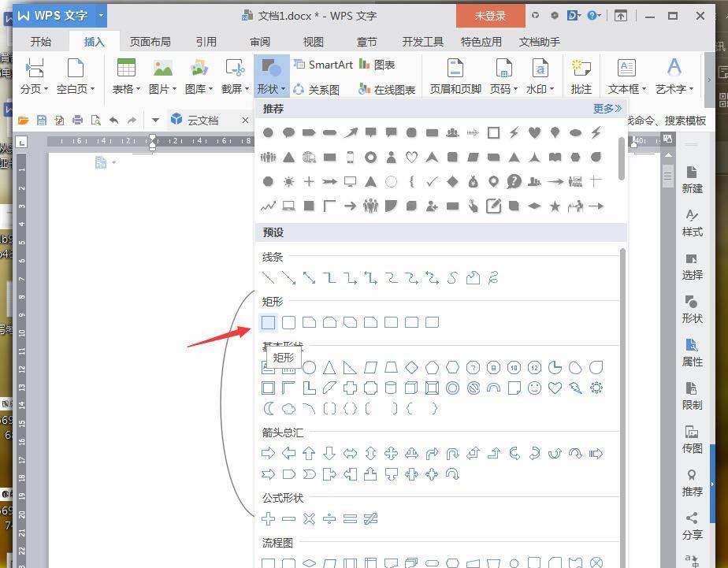The width and height of the screenshot is (728, 568).
Task: Open the WPS 文字 application menu arrow
Action: tap(101, 16)
